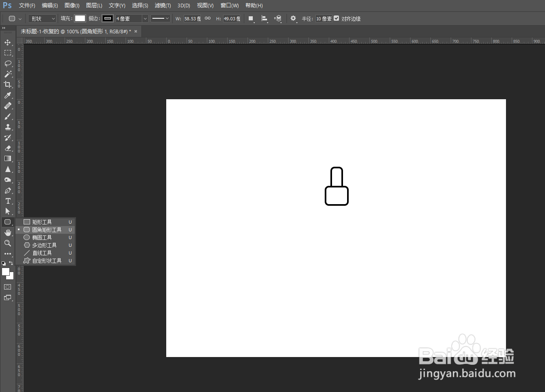Screen dimensions: 545x392
Task: Reset default foreground and background colors
Action: click(4, 264)
